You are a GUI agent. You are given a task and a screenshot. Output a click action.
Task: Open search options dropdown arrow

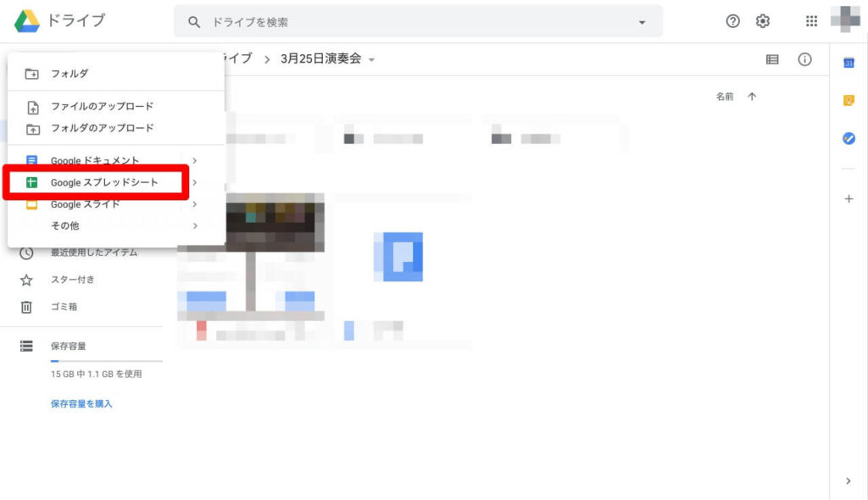tap(643, 22)
